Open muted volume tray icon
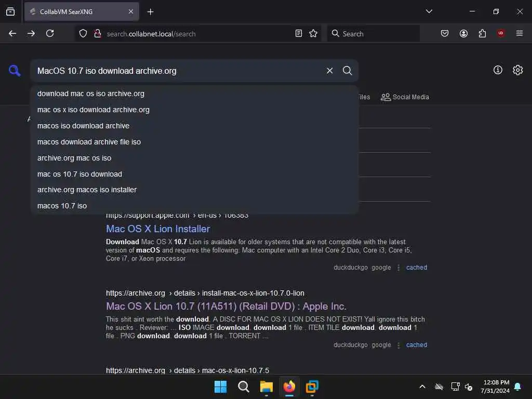Viewport: 532px width, 399px height. pos(469,387)
